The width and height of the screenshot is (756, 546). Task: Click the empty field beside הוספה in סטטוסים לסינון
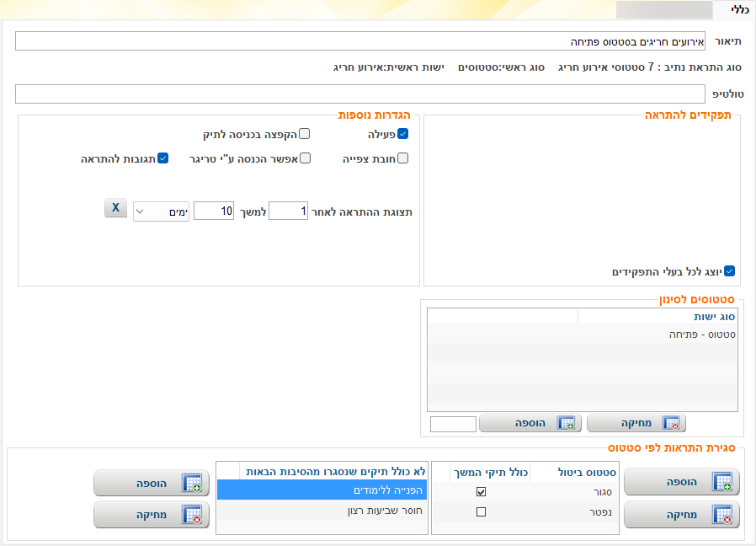(453, 425)
